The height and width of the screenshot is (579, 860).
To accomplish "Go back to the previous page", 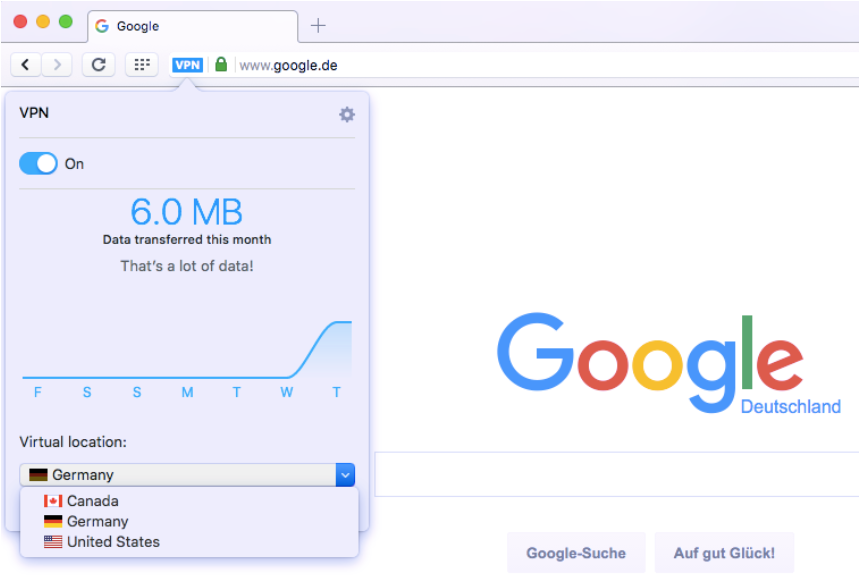I will tap(25, 65).
